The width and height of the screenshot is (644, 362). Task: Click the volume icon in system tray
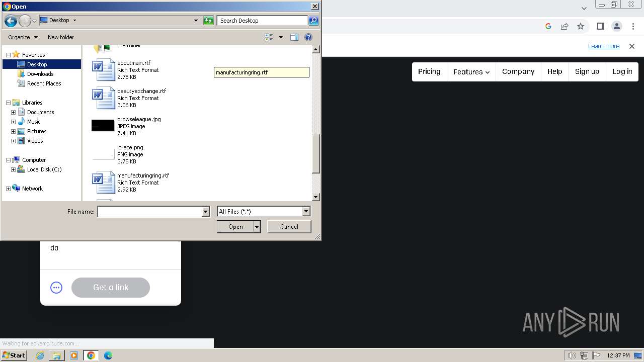coord(572,355)
